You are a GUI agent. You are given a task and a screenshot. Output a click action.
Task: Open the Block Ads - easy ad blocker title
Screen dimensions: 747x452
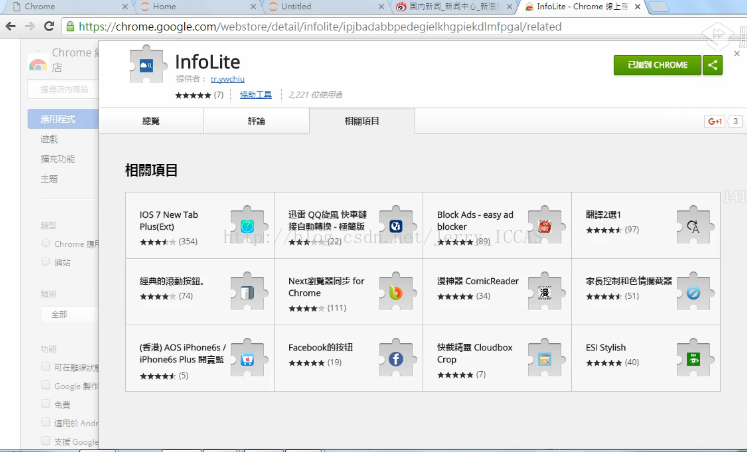[x=475, y=221]
